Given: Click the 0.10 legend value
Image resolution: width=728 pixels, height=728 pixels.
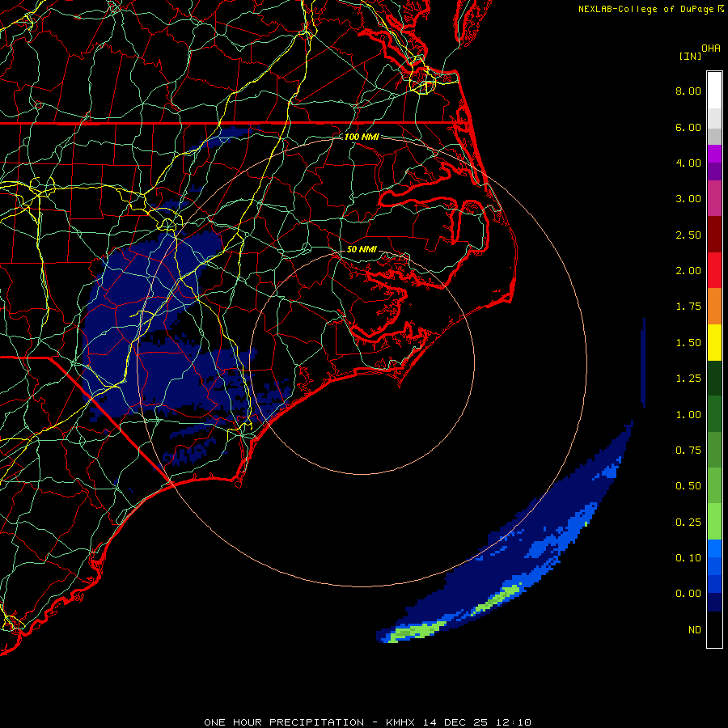Looking at the screenshot, I should click(688, 558).
